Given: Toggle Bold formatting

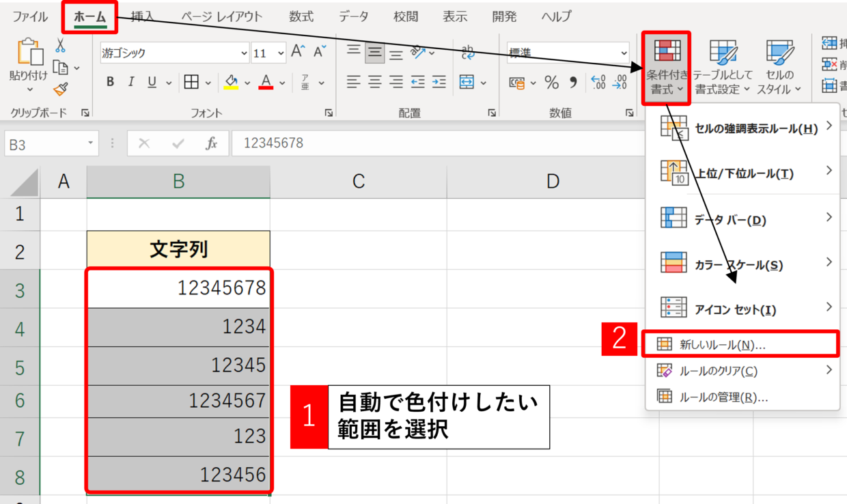Looking at the screenshot, I should click(x=110, y=83).
